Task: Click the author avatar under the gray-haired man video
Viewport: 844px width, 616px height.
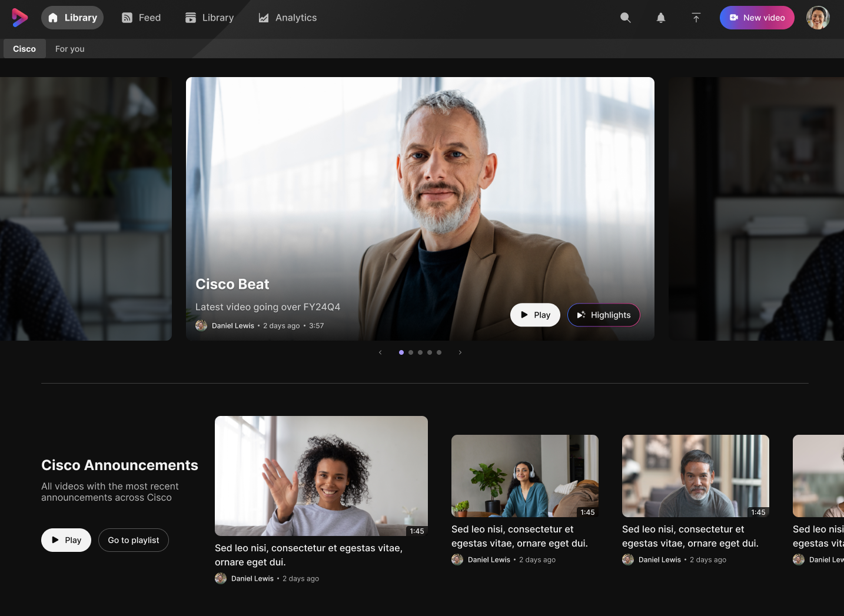Action: (x=628, y=560)
